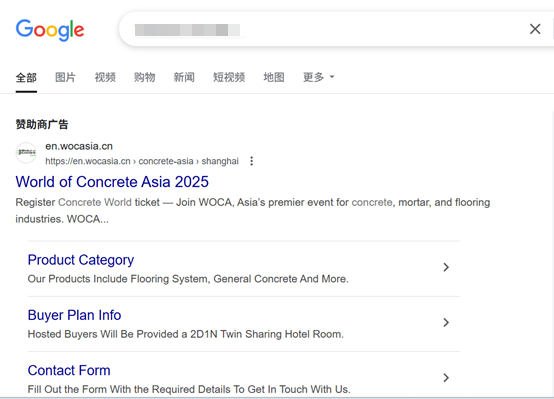
Task: Switch to the 地图 tab
Action: [x=274, y=77]
